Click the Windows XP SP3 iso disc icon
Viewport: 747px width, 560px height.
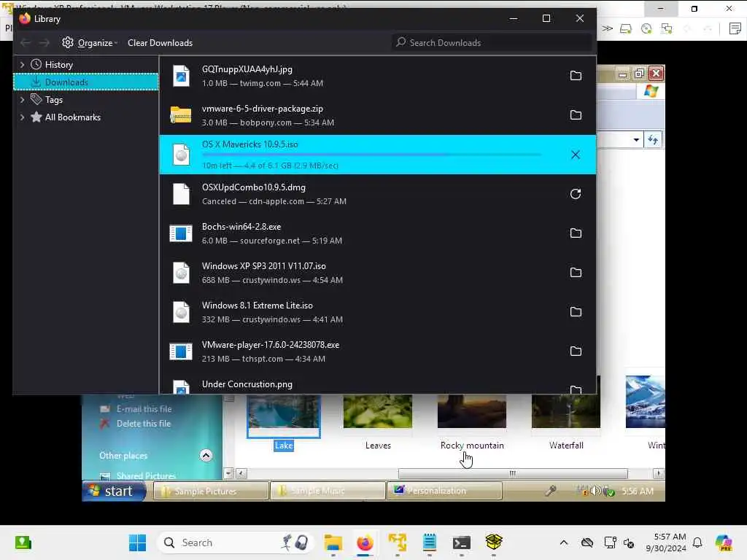coord(181,273)
